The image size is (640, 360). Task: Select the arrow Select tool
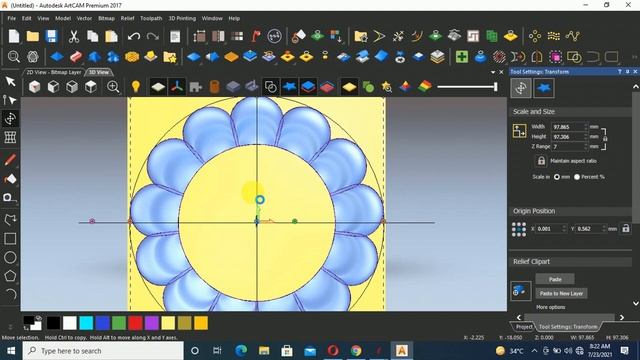(10, 81)
